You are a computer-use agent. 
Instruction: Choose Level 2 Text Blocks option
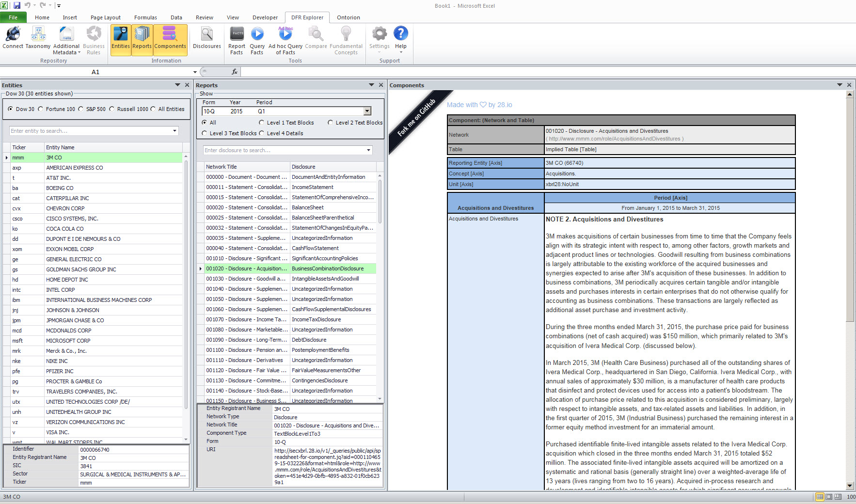click(330, 123)
